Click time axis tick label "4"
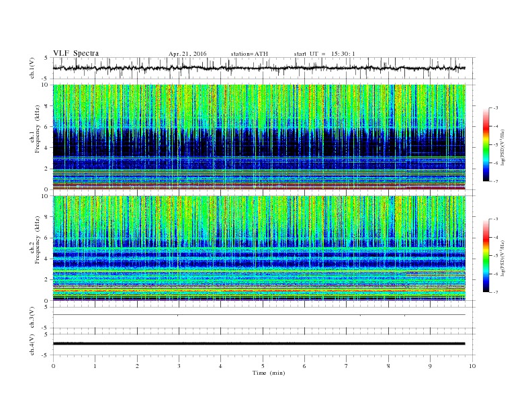The height and width of the screenshot is (411, 532). coord(220,366)
